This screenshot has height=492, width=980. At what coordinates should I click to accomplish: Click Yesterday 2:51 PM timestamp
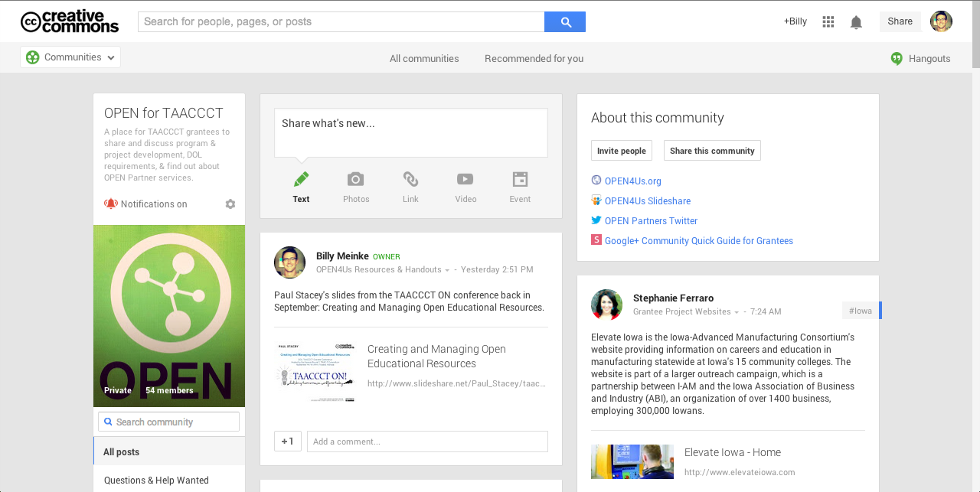pyautogui.click(x=497, y=270)
